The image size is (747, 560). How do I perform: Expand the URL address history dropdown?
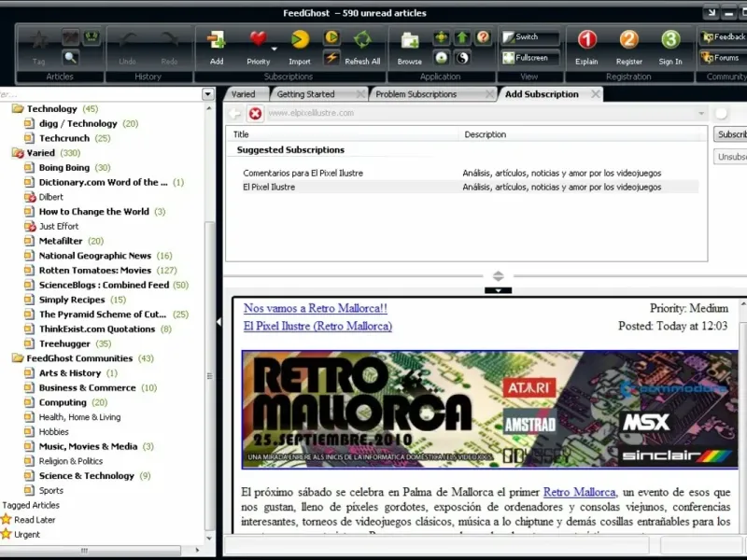pyautogui.click(x=701, y=114)
